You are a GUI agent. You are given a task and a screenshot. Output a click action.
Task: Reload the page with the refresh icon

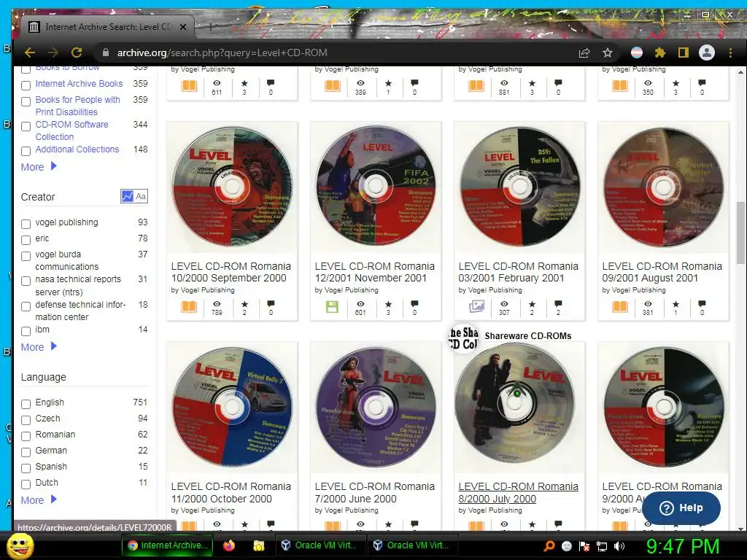tap(76, 52)
